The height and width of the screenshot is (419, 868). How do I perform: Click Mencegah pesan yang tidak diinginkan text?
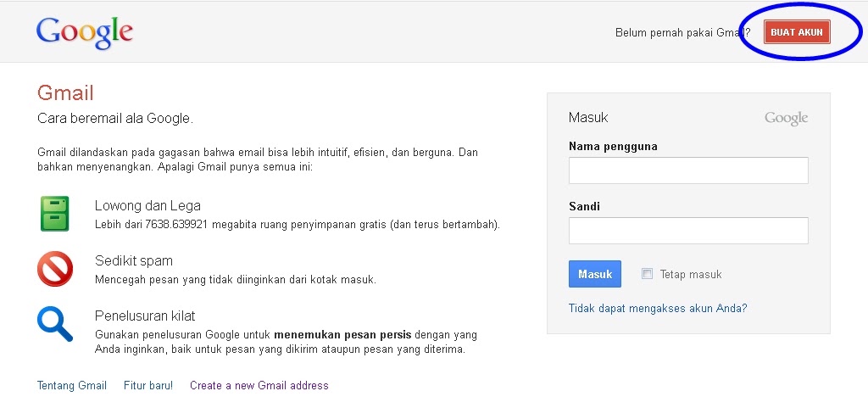coord(236,279)
